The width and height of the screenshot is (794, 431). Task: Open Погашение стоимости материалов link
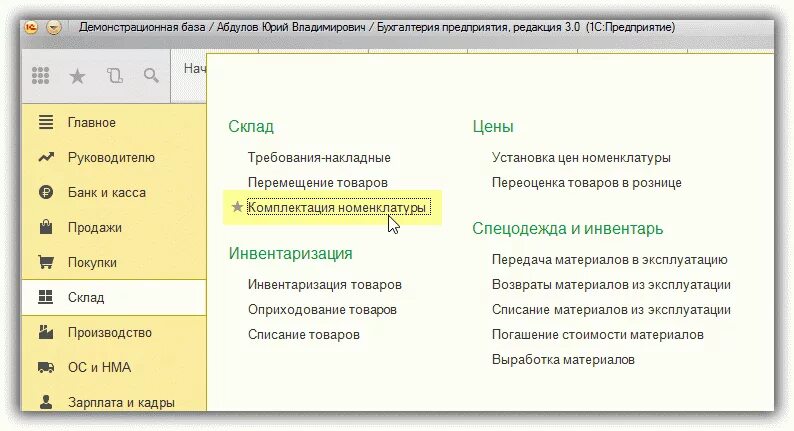(x=598, y=335)
